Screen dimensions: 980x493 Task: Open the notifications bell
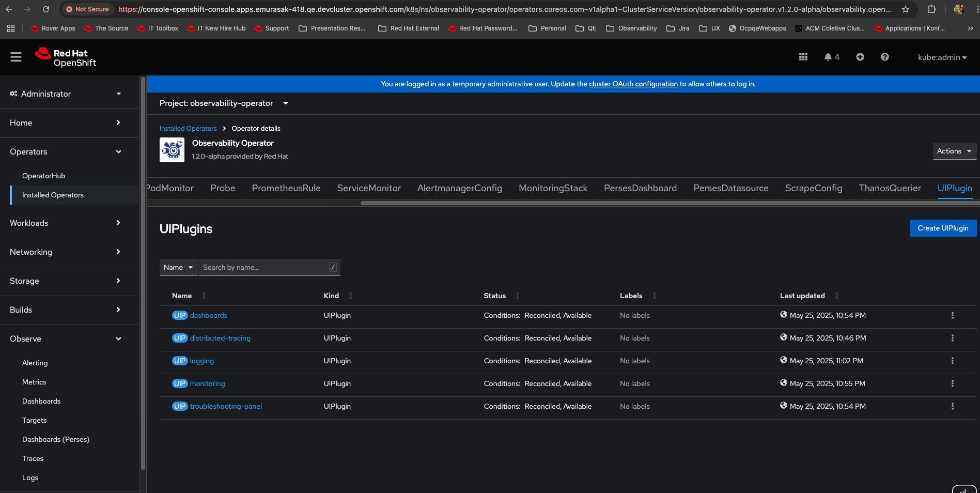click(x=831, y=57)
